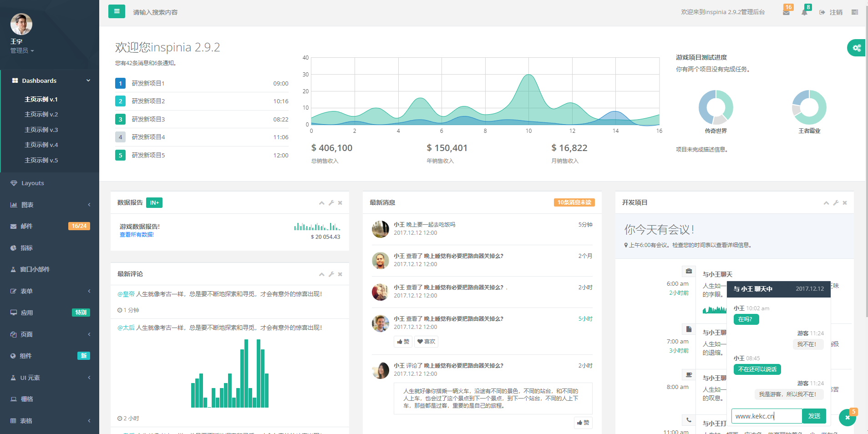This screenshot has width=868, height=434.
Task: Open the mail envelope icon with badge 16
Action: coord(786,12)
